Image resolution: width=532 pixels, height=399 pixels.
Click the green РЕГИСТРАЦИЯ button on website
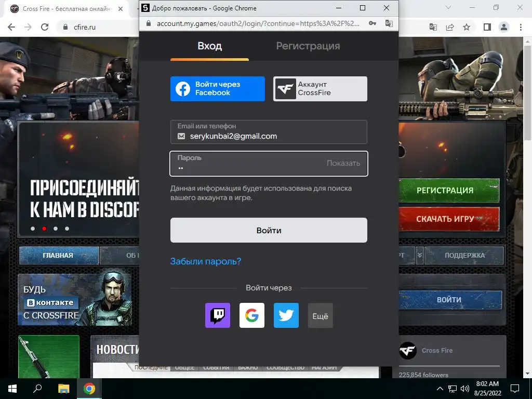448,190
